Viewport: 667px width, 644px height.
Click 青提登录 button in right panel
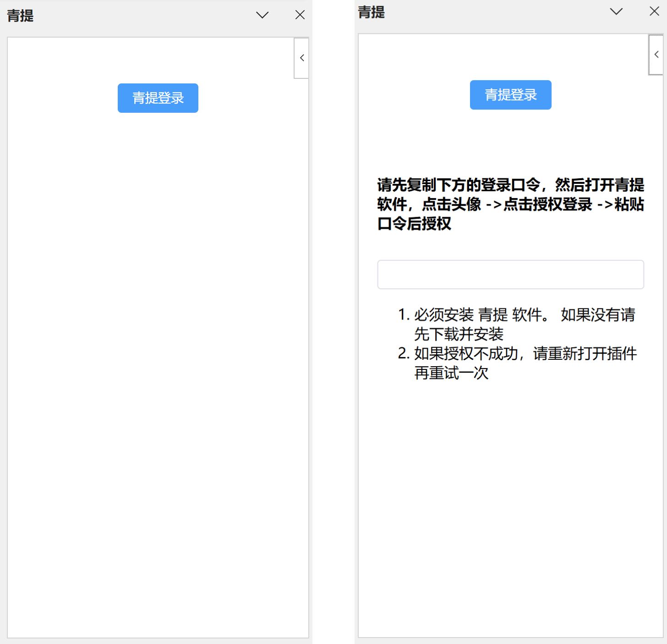click(511, 95)
